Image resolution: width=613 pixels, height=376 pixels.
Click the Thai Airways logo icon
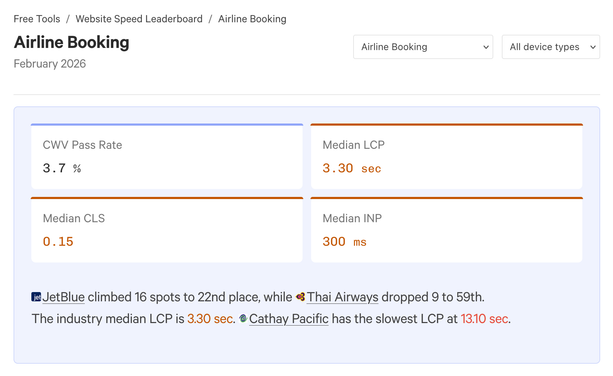(300, 297)
